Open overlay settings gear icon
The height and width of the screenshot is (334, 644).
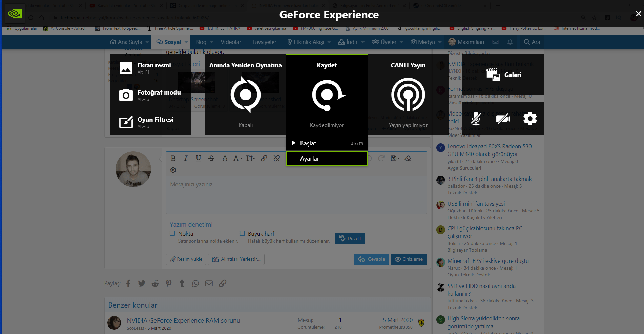coord(530,119)
